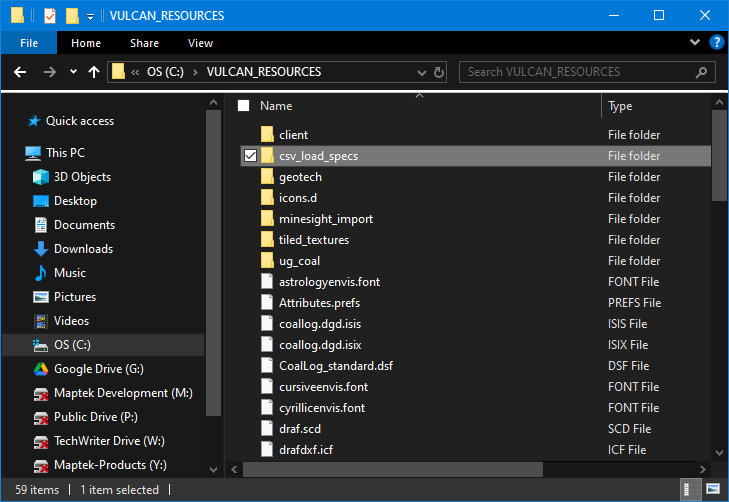Uncheck the csv_load_specs folder checkbox
The width and height of the screenshot is (729, 502).
(x=251, y=156)
